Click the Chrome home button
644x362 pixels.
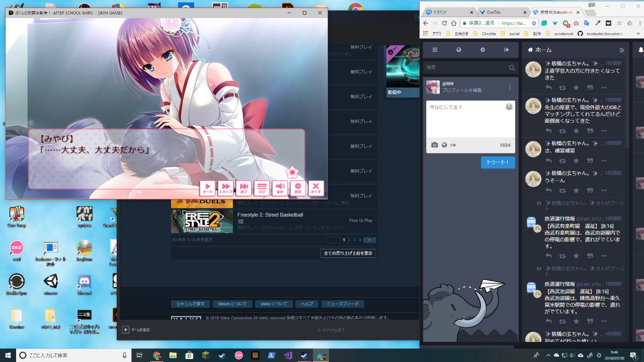[454, 23]
